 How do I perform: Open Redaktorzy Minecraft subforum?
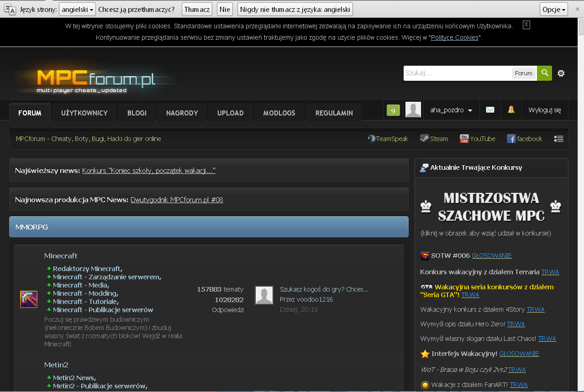click(x=87, y=269)
